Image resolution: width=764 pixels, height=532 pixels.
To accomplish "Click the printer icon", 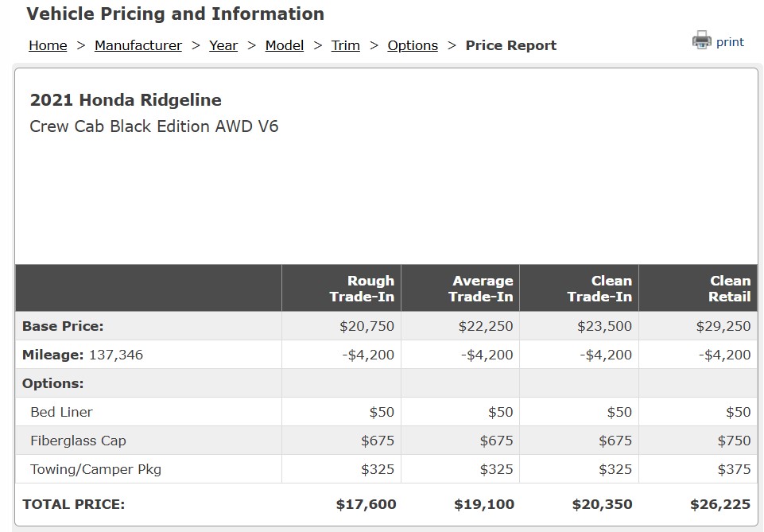I will (x=702, y=40).
